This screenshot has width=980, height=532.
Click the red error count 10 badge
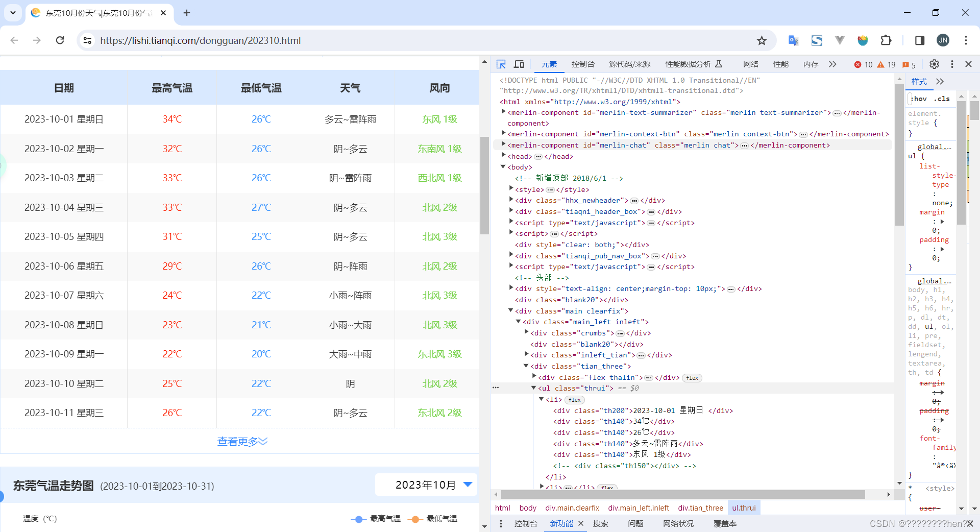(863, 65)
